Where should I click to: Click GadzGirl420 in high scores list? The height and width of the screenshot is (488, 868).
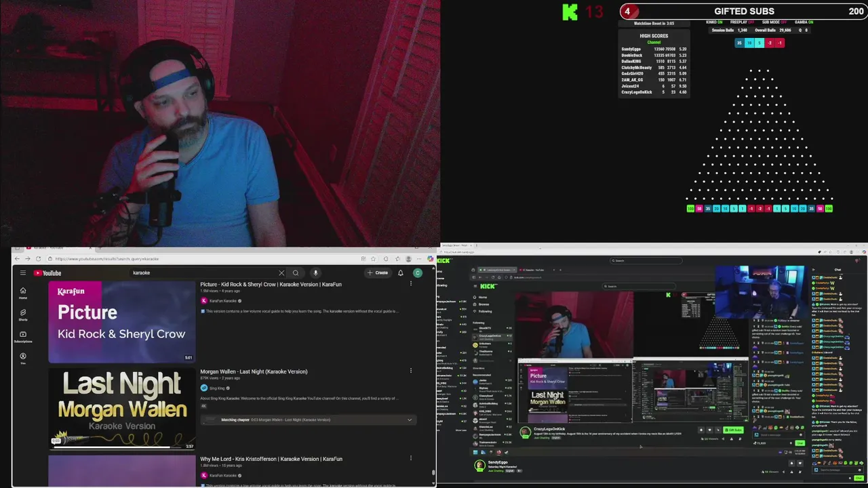633,74
